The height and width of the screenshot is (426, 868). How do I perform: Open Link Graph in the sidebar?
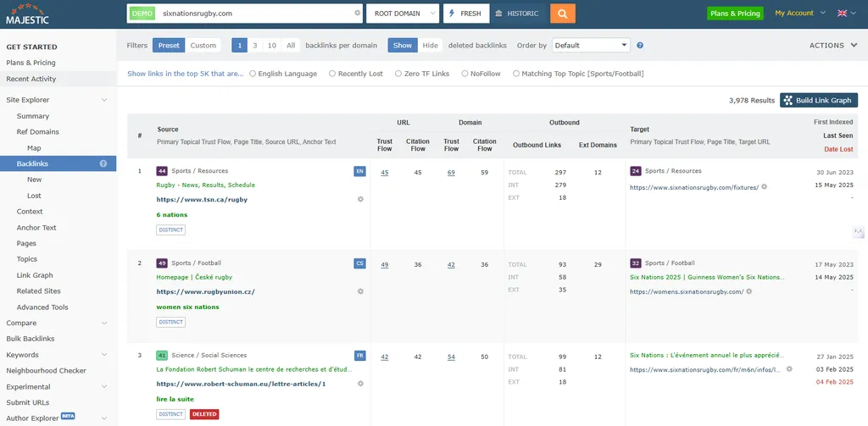[35, 275]
